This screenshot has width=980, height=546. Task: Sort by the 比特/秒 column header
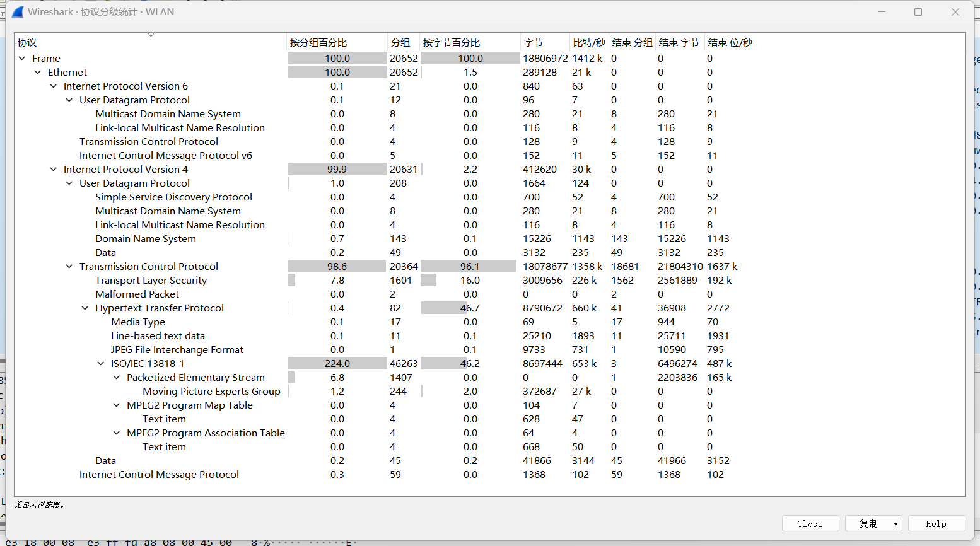[x=589, y=42]
